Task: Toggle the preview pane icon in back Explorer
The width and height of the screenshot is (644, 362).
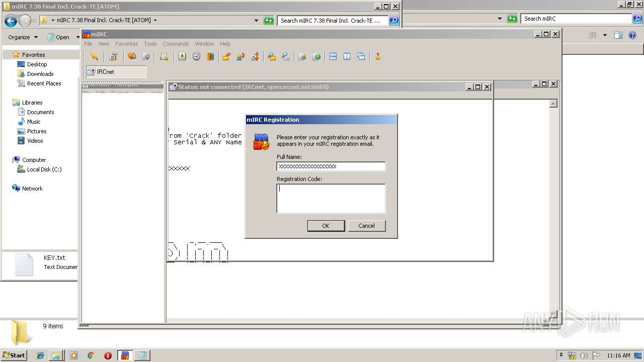Action: (618, 35)
